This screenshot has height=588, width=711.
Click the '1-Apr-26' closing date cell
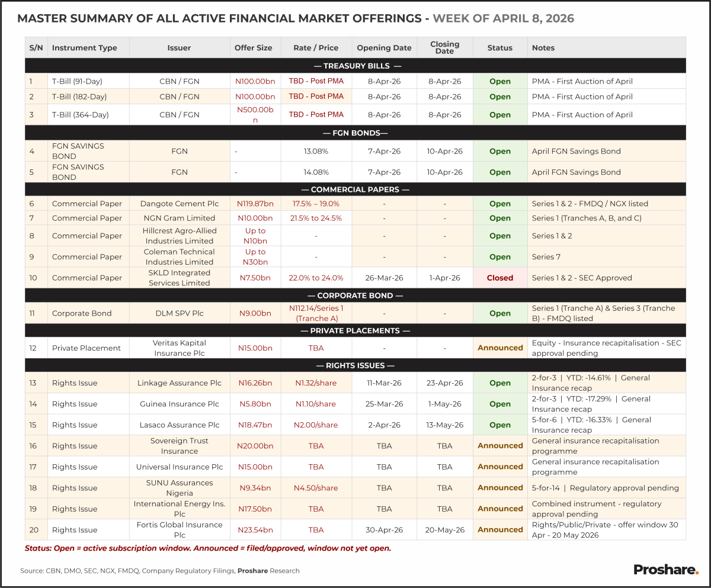(x=444, y=278)
